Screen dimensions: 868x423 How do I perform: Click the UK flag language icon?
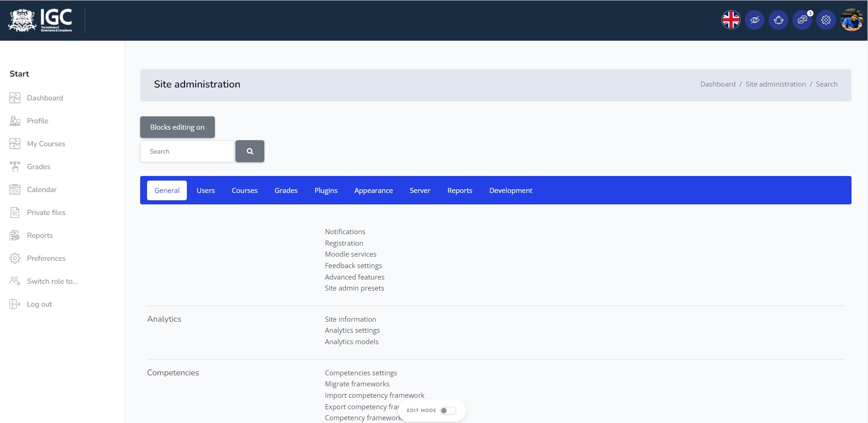731,19
